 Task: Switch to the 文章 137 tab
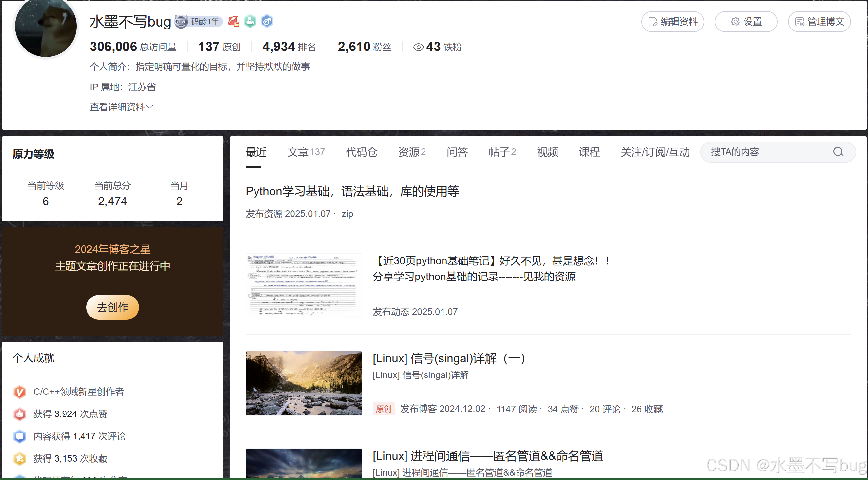[306, 152]
